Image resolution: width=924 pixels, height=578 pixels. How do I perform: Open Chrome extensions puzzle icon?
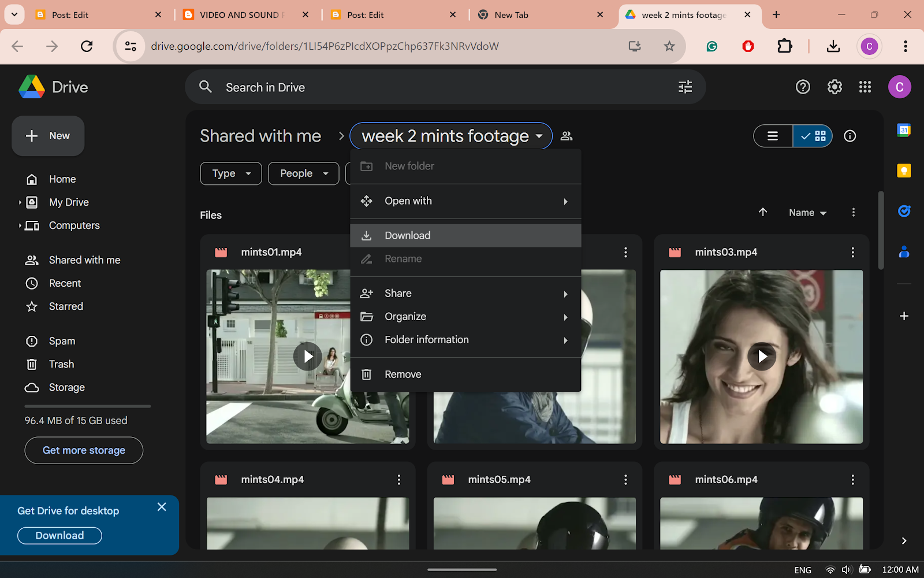[x=784, y=46]
